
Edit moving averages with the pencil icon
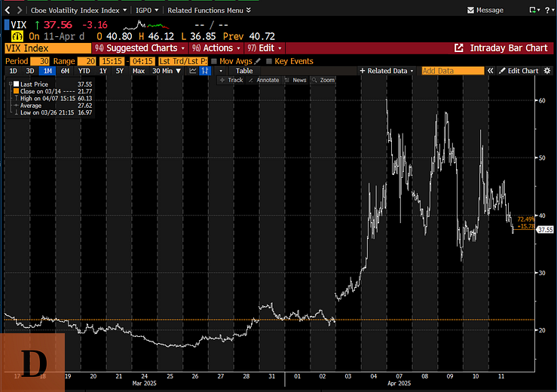[x=258, y=61]
